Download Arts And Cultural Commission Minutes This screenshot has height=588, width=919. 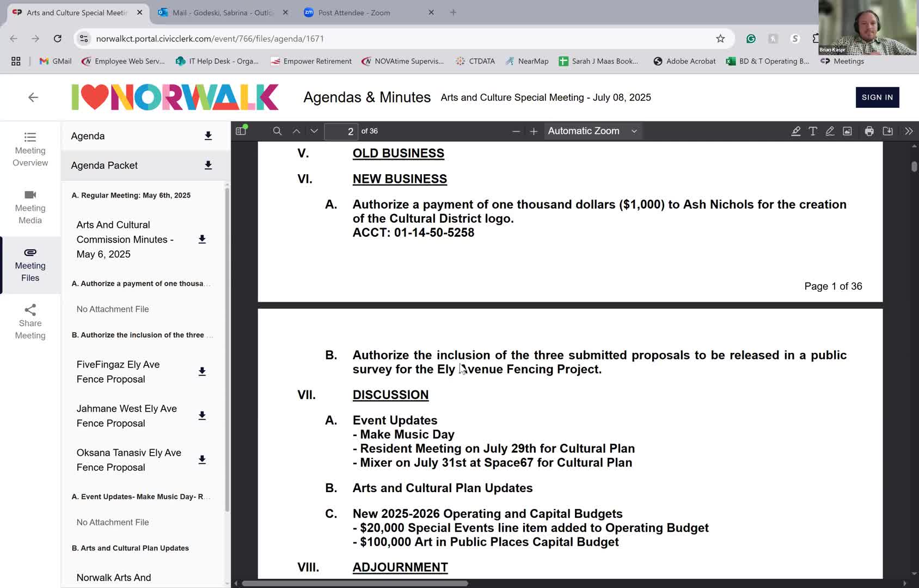click(202, 240)
